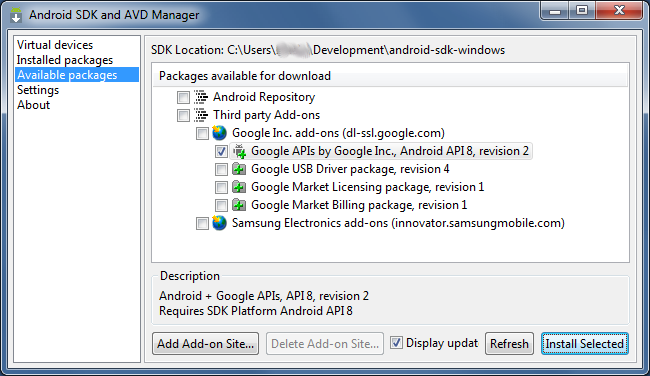This screenshot has width=650, height=376.
Task: Check the Google Market Billing package checkbox
Action: [221, 205]
